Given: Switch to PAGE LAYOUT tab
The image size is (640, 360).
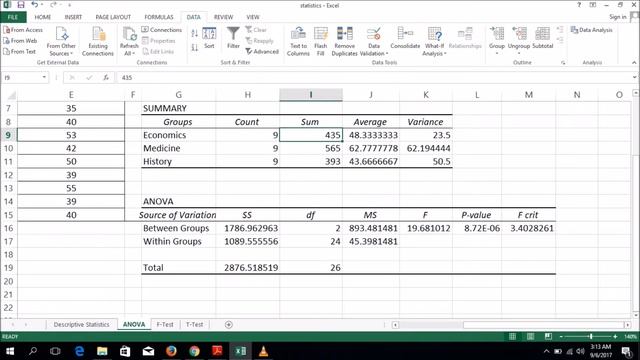Looking at the screenshot, I should coord(113,17).
